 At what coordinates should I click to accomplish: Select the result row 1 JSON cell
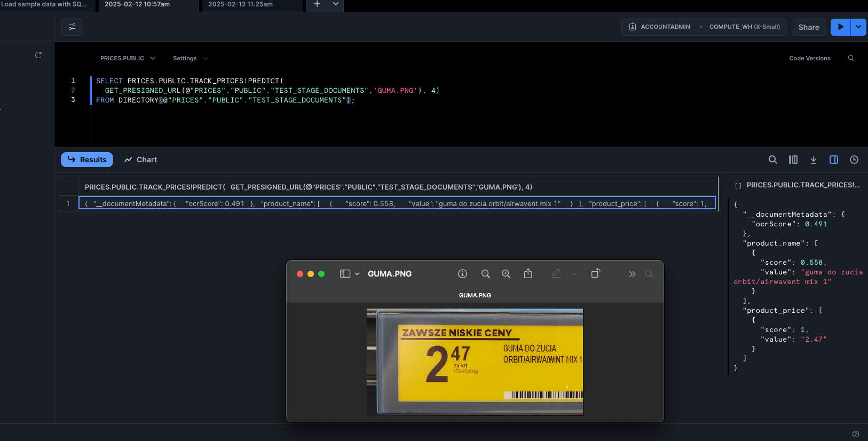point(397,203)
